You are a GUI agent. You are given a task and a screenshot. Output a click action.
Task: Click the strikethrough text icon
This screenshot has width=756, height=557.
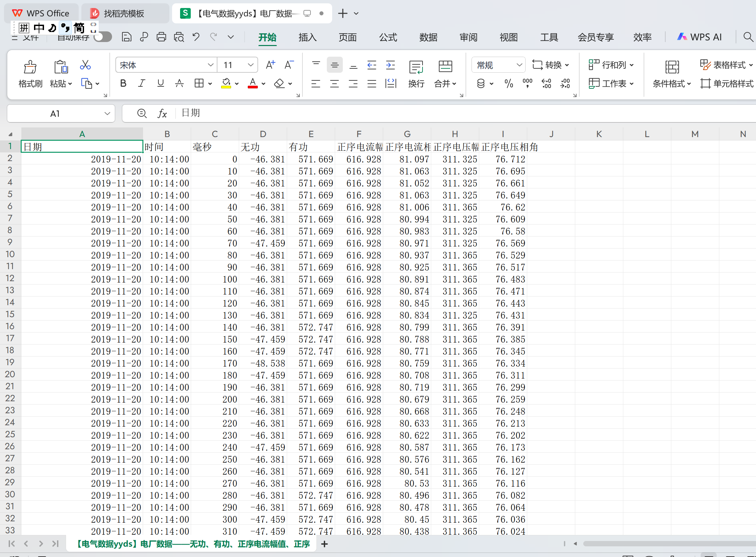[x=179, y=83]
